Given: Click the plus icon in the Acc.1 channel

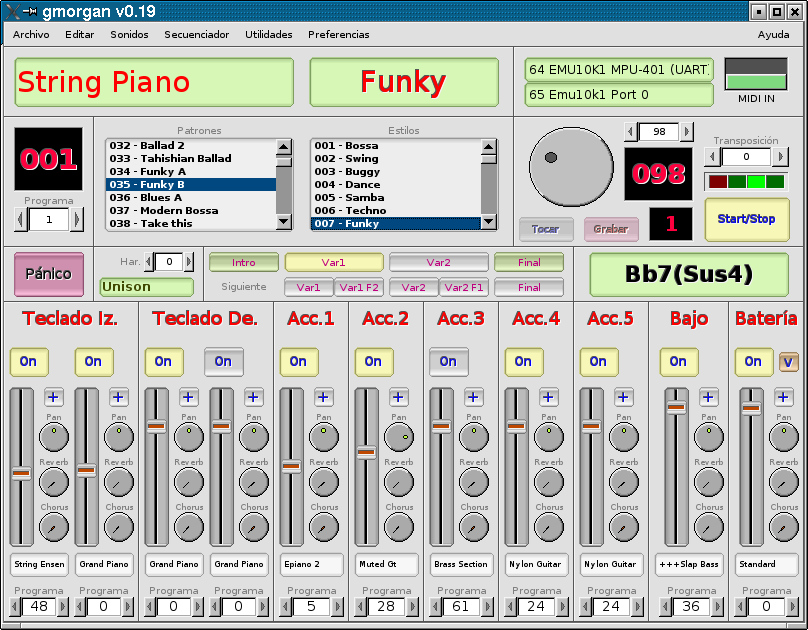Looking at the screenshot, I should (324, 398).
